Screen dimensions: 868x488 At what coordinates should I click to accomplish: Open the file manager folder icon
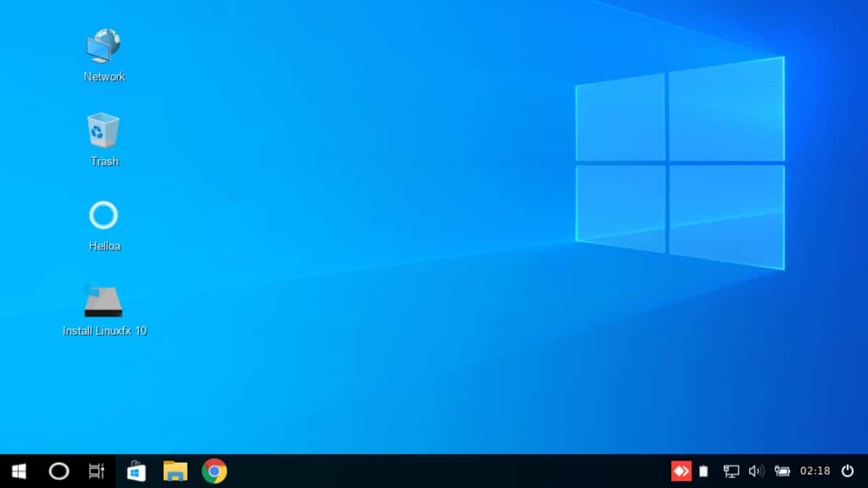coord(175,471)
